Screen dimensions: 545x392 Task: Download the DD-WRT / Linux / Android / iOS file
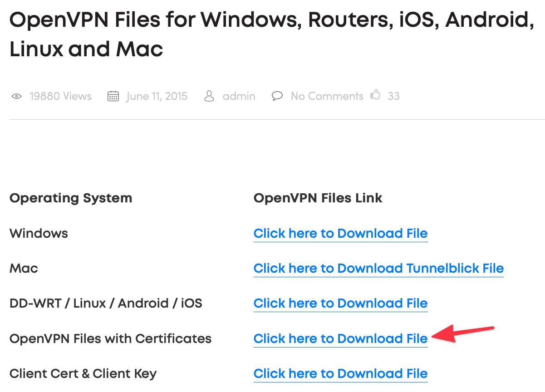(x=340, y=304)
